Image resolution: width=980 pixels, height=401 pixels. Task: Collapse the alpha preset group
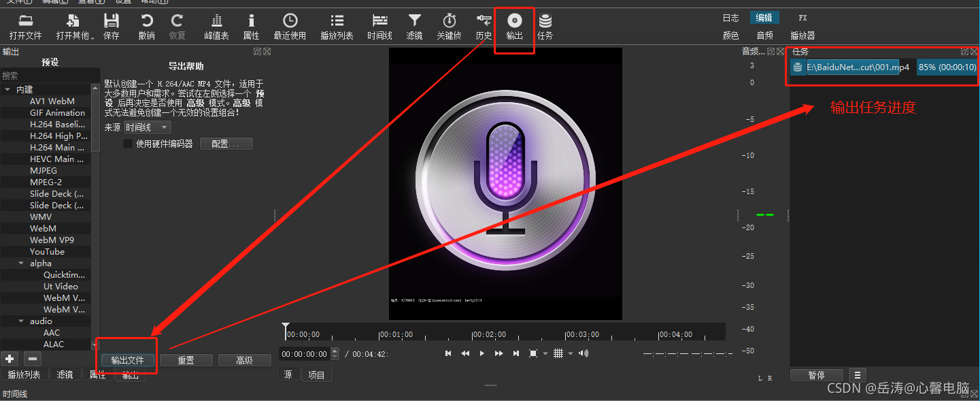(x=21, y=263)
